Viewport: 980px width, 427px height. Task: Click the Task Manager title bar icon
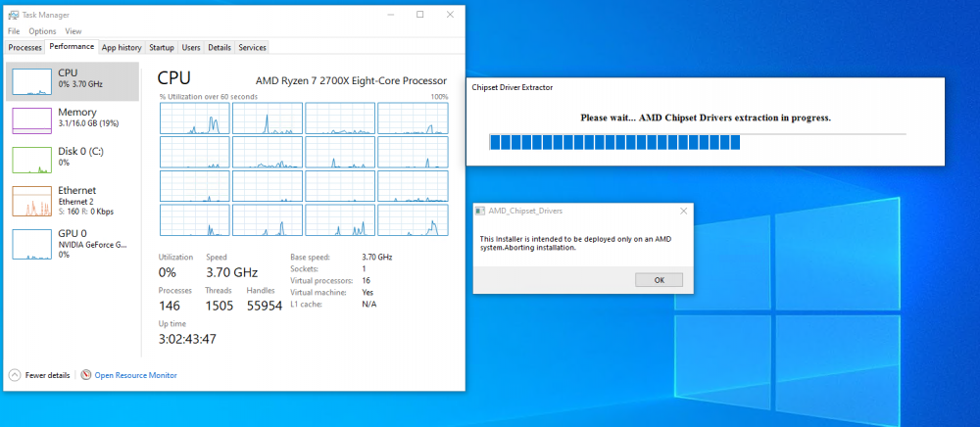click(x=13, y=15)
